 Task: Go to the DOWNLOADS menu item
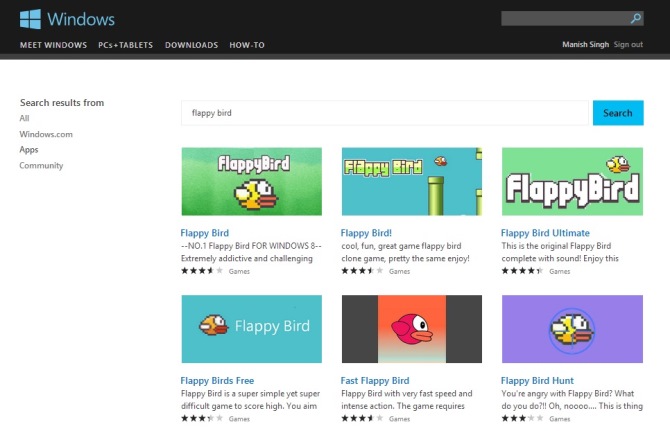pyautogui.click(x=190, y=45)
